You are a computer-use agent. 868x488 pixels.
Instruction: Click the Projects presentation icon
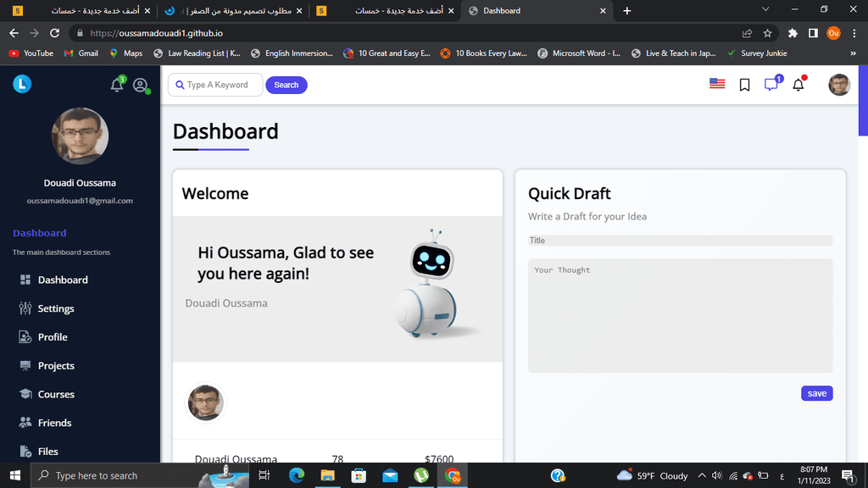pyautogui.click(x=25, y=365)
